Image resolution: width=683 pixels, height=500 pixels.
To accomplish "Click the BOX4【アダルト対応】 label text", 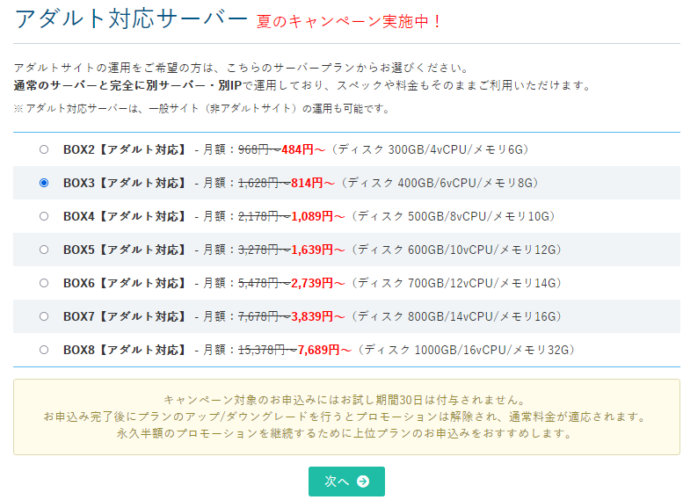I will point(124,216).
